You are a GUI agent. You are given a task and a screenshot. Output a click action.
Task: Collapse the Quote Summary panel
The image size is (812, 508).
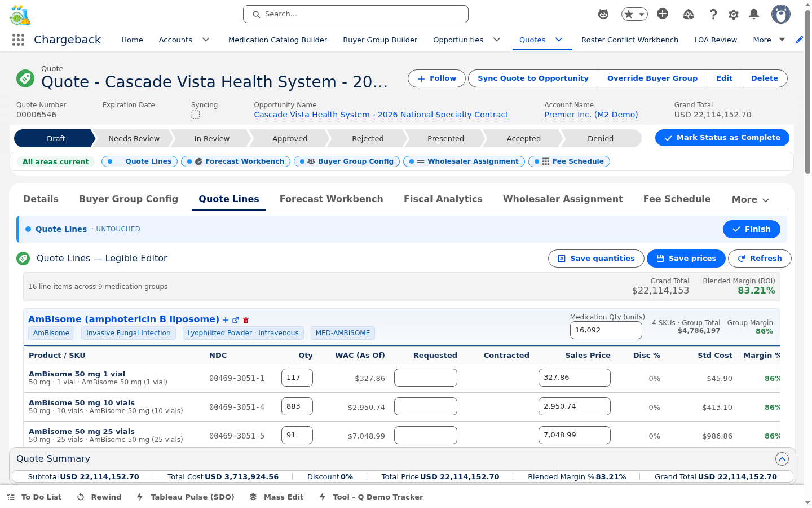pyautogui.click(x=782, y=459)
